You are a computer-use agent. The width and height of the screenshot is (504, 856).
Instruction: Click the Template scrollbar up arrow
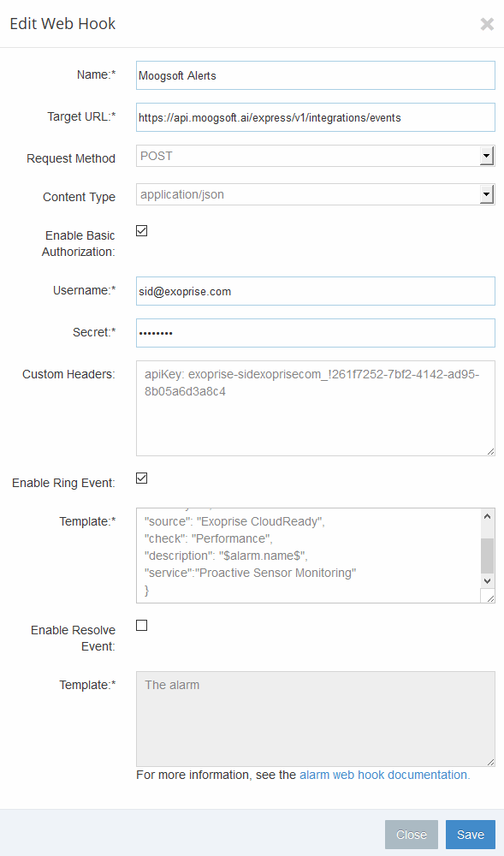pos(488,516)
